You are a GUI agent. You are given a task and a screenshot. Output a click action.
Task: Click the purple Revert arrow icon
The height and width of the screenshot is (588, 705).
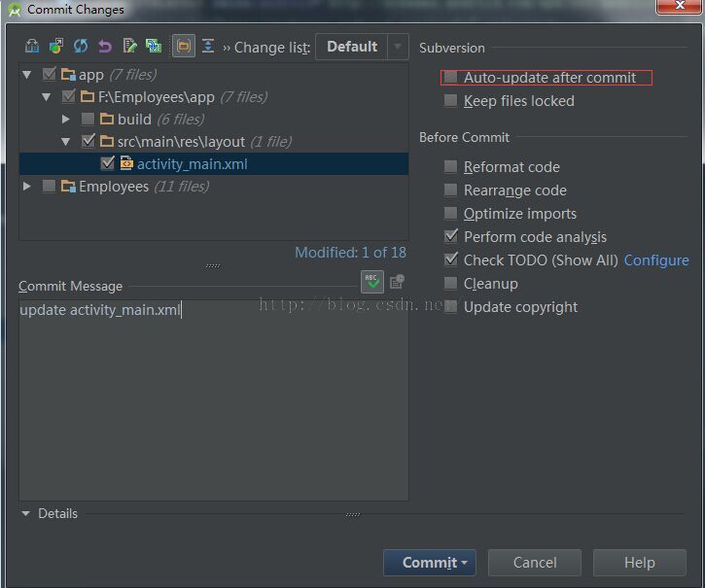(105, 46)
